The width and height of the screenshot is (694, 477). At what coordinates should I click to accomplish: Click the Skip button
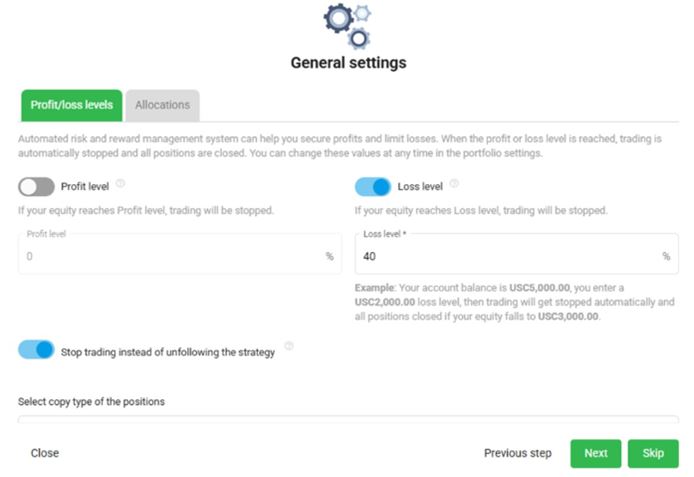pyautogui.click(x=653, y=453)
